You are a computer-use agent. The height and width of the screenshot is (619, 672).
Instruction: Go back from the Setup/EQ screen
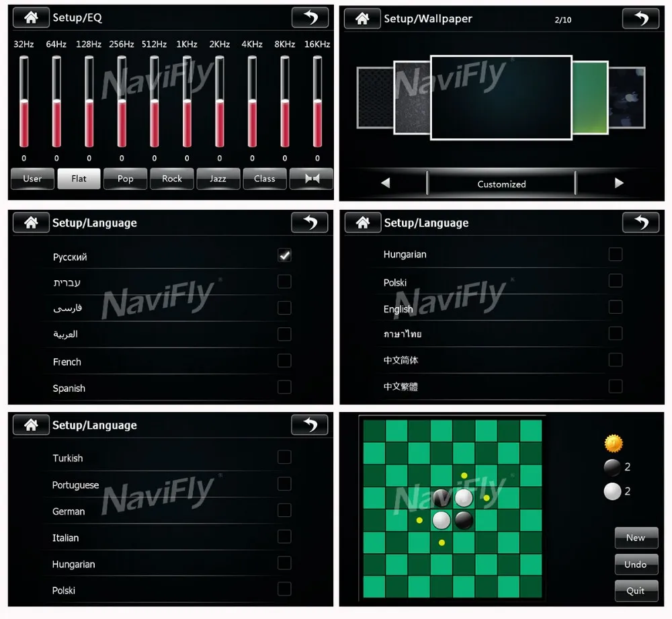(310, 17)
